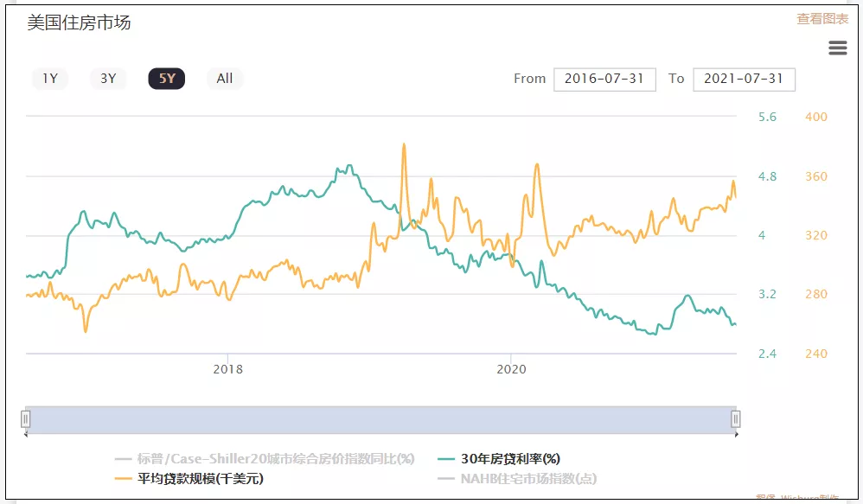Open the chart hamburger menu
This screenshot has height=504, width=863.
point(837,48)
